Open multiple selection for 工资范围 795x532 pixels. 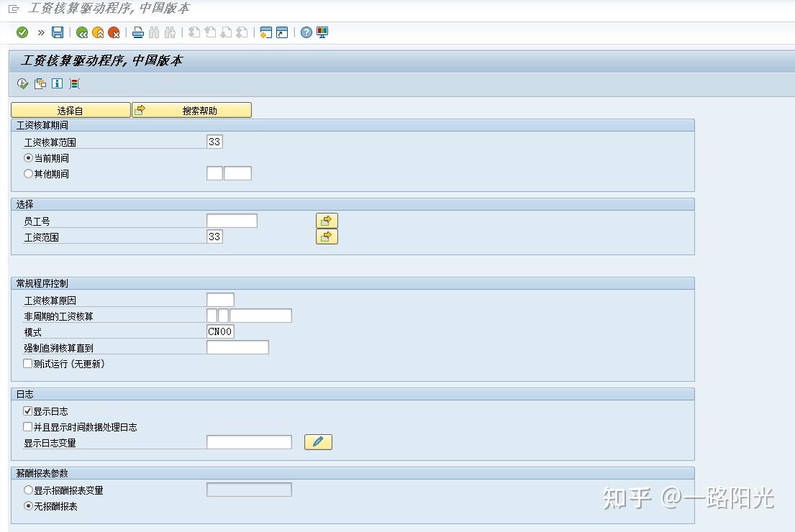point(327,237)
